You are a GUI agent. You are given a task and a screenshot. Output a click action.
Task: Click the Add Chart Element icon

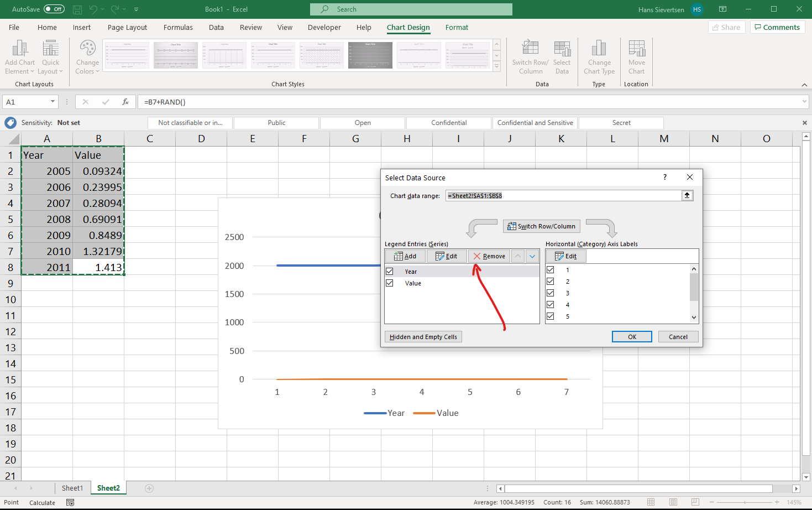point(20,48)
